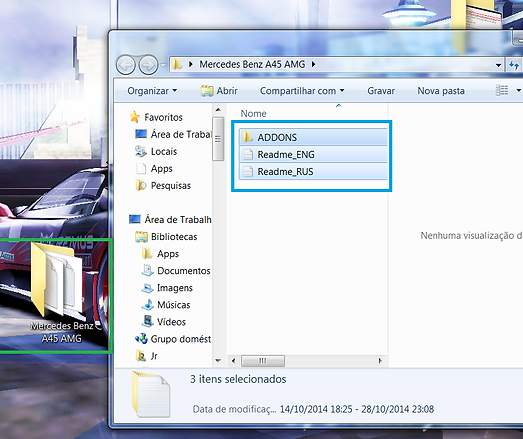Screen dimensions: 523x439
Task: Click the file list scroll right arrow
Action: coord(380,361)
